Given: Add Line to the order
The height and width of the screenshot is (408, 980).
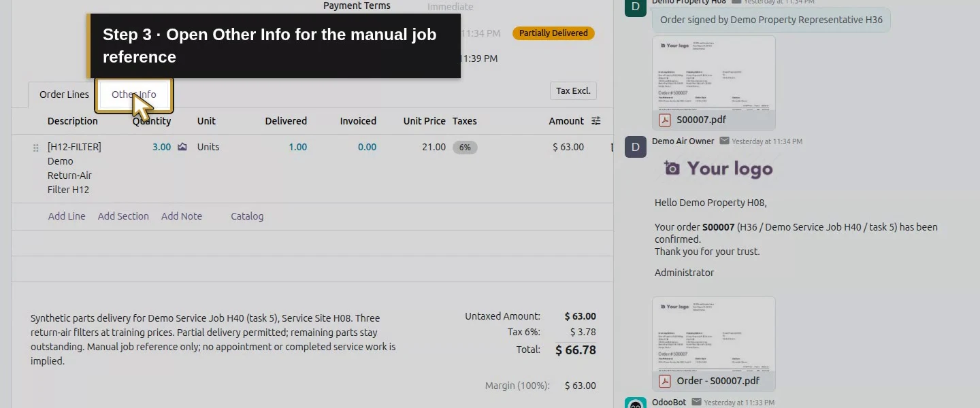Looking at the screenshot, I should (x=67, y=216).
